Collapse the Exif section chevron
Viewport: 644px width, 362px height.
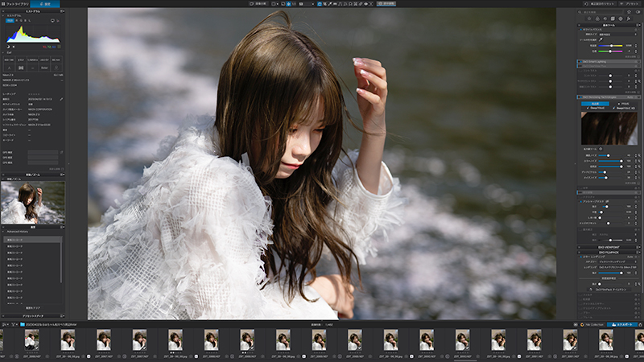[3, 52]
